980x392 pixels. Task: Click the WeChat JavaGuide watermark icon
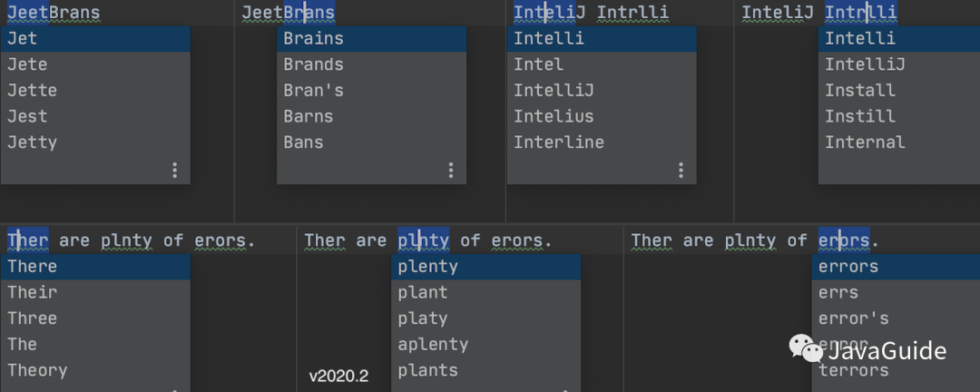pos(805,348)
